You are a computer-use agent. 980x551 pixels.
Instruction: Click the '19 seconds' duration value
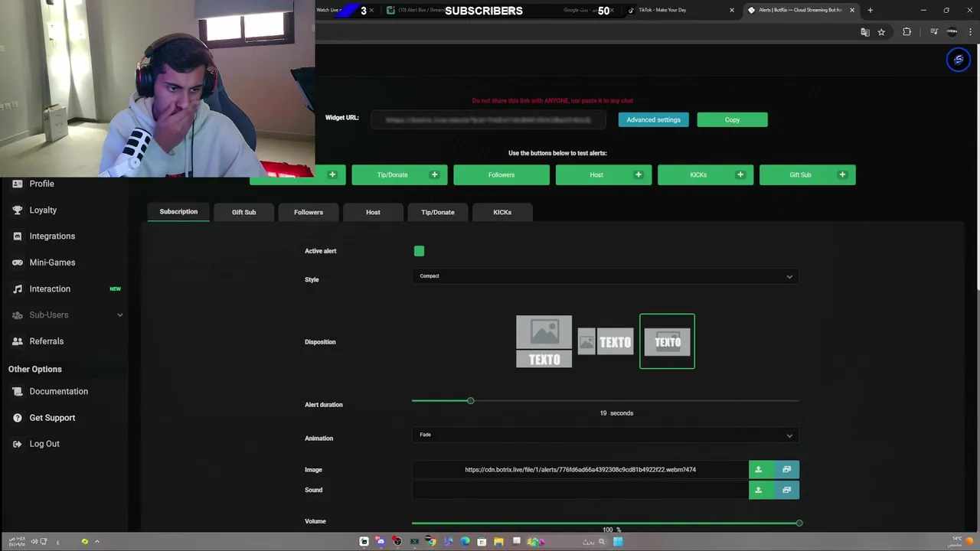click(616, 413)
